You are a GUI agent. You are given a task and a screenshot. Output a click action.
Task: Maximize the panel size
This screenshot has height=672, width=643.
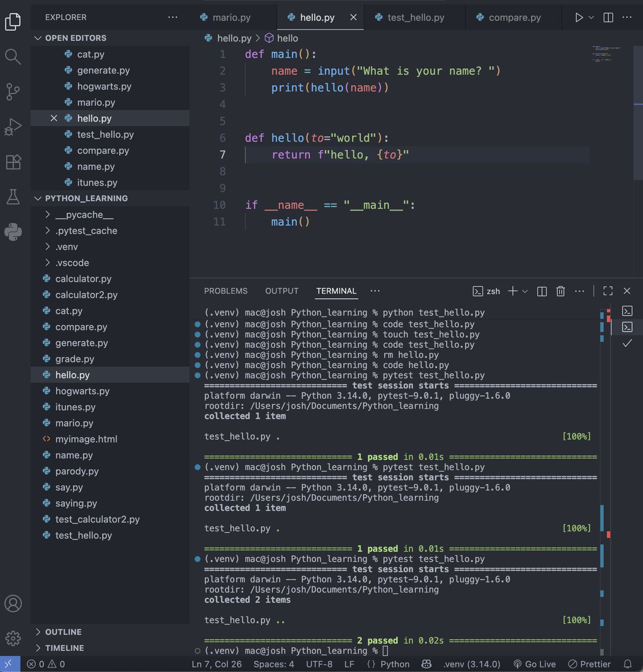(x=608, y=291)
